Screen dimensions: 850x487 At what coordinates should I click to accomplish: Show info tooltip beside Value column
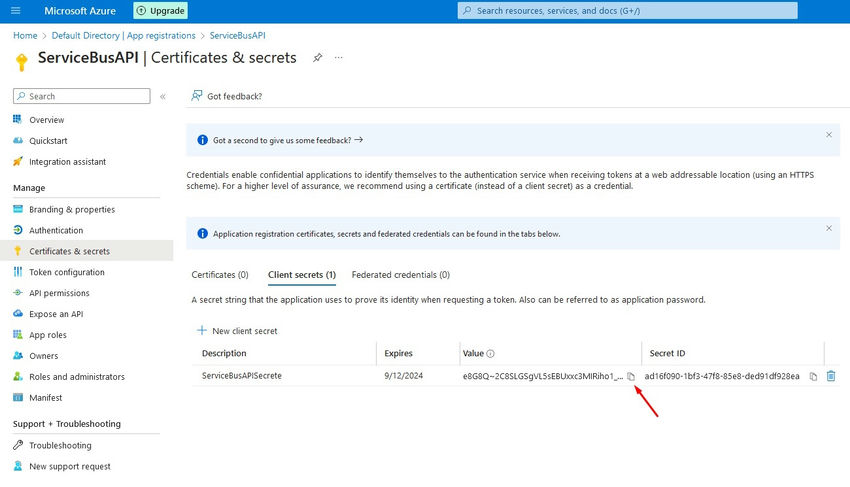[491, 354]
